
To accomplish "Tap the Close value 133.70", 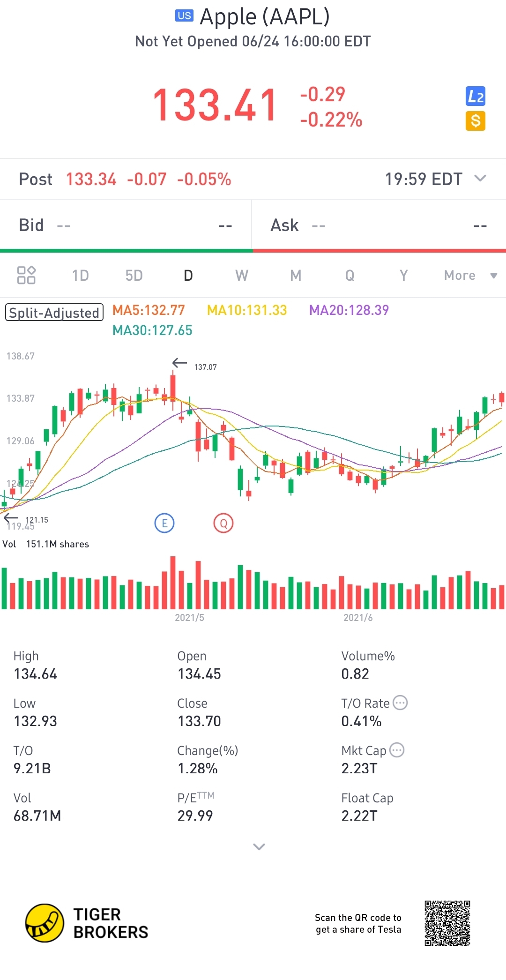I will 199,721.
